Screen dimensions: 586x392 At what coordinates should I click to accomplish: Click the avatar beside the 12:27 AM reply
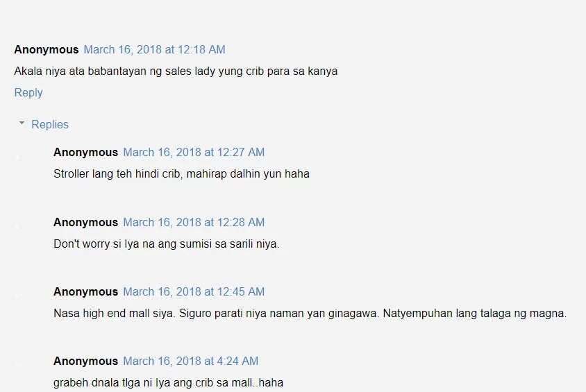tap(18, 157)
